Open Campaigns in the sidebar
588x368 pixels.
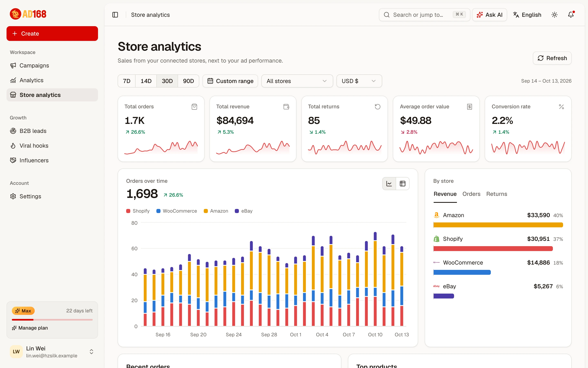[52, 65]
